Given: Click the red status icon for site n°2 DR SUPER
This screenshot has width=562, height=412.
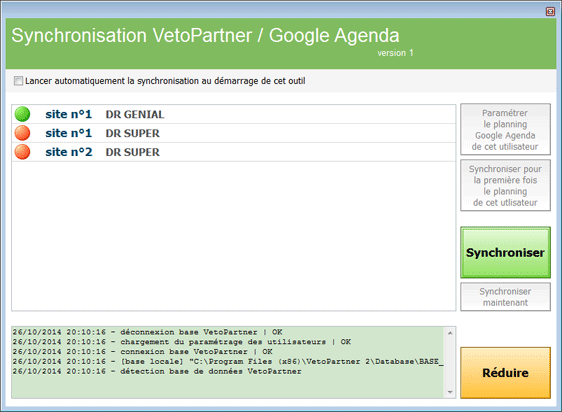Looking at the screenshot, I should (22, 152).
